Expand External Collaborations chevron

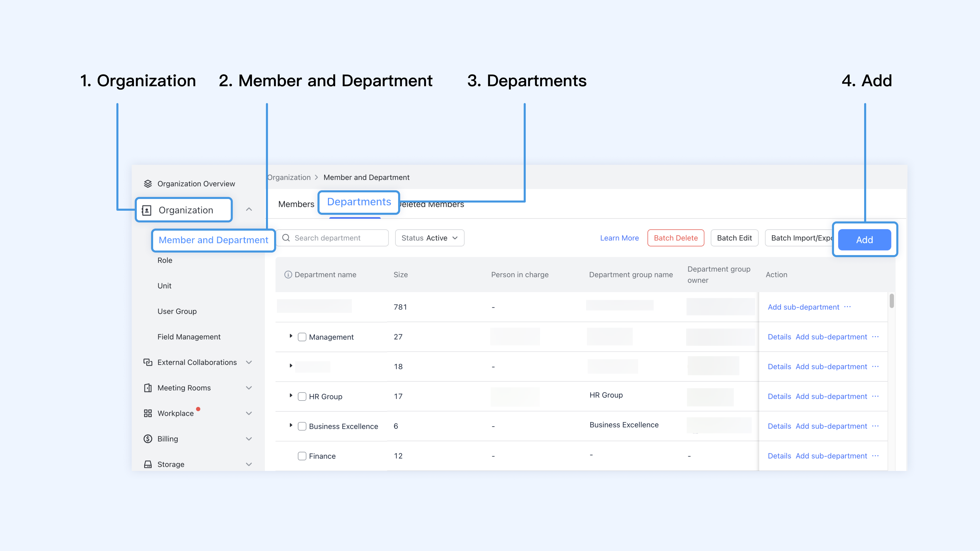pos(249,362)
